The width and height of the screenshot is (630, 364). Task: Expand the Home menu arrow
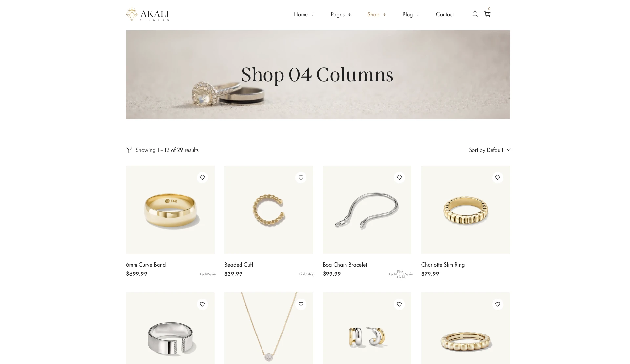click(313, 14)
